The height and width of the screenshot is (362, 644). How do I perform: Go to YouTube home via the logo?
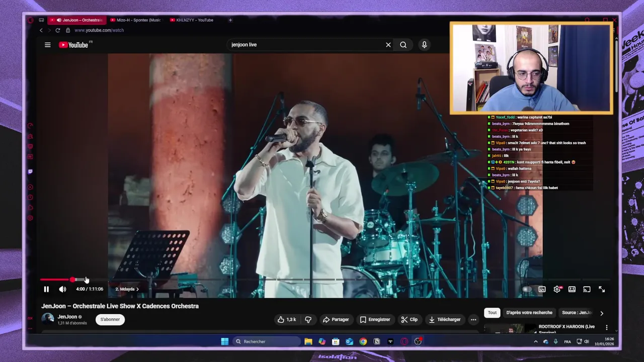tap(73, 45)
